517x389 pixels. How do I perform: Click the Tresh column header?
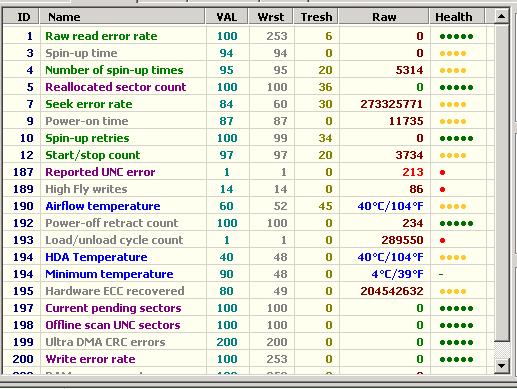coord(316,17)
